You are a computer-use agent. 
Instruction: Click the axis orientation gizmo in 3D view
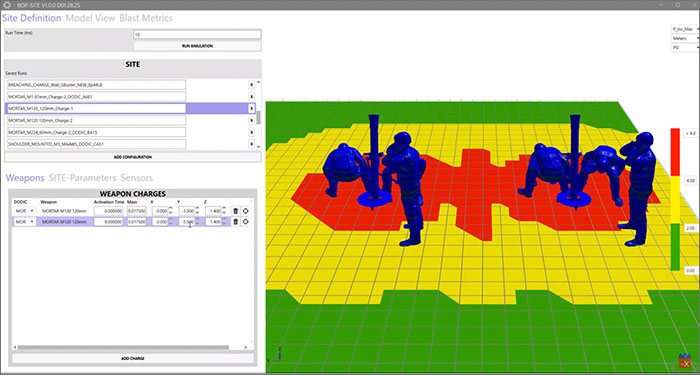[x=684, y=361]
